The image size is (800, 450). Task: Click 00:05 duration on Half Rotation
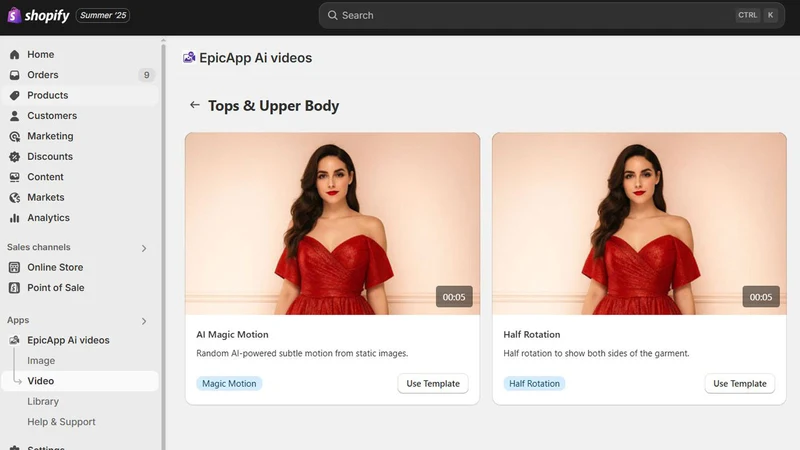click(x=761, y=297)
